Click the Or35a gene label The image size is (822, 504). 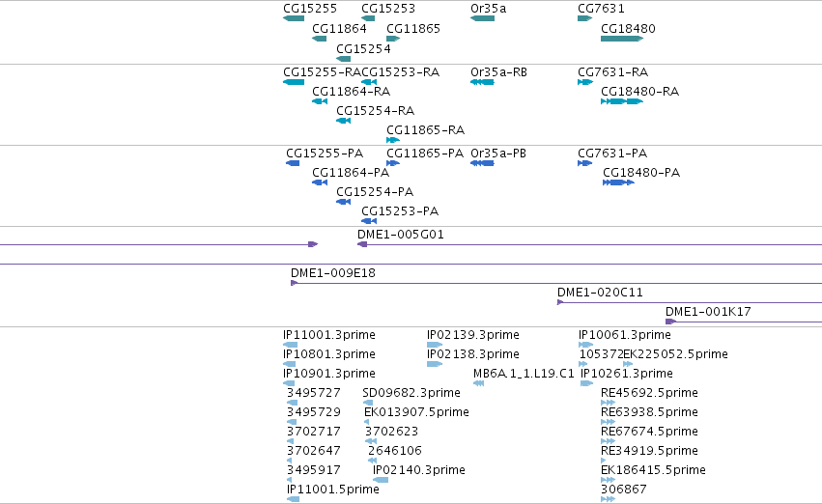pyautogui.click(x=488, y=9)
